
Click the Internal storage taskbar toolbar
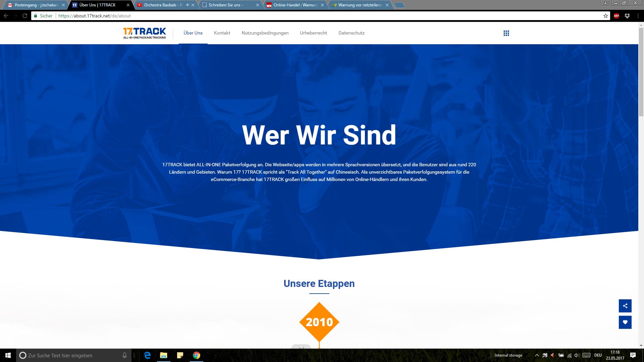(508, 355)
